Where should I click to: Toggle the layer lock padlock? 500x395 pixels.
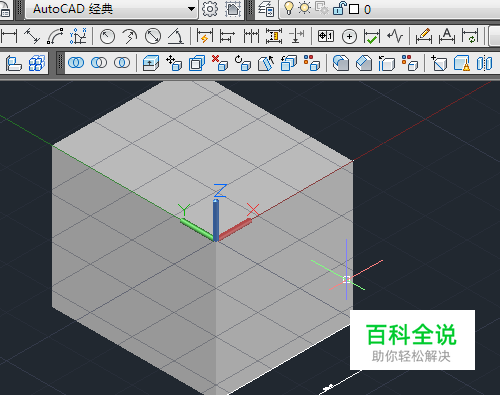339,8
